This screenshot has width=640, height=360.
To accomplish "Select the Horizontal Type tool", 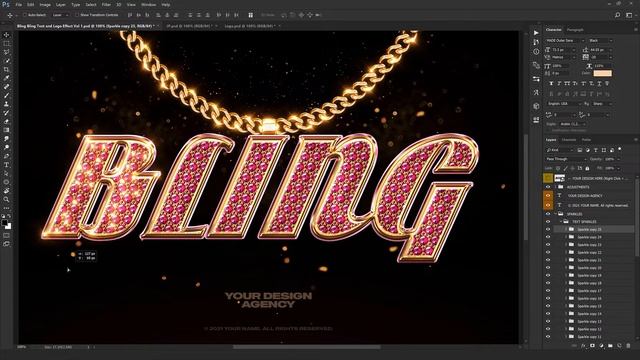I will [7, 165].
